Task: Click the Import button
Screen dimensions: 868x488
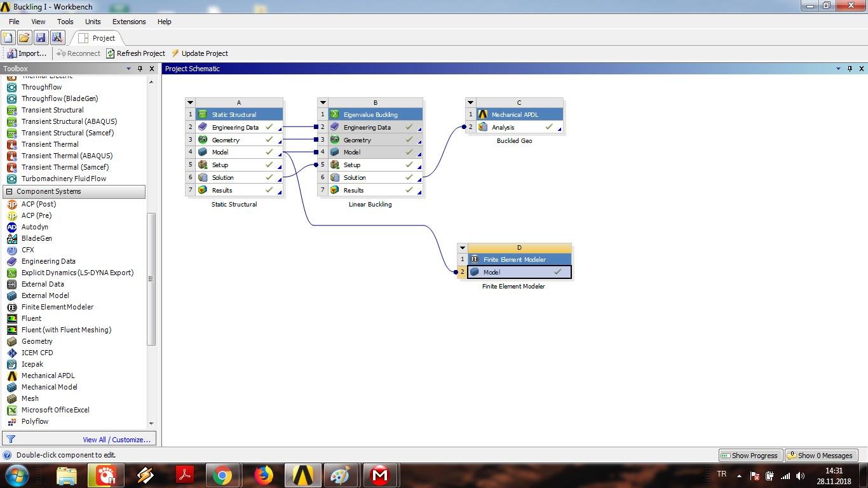Action: tap(27, 53)
